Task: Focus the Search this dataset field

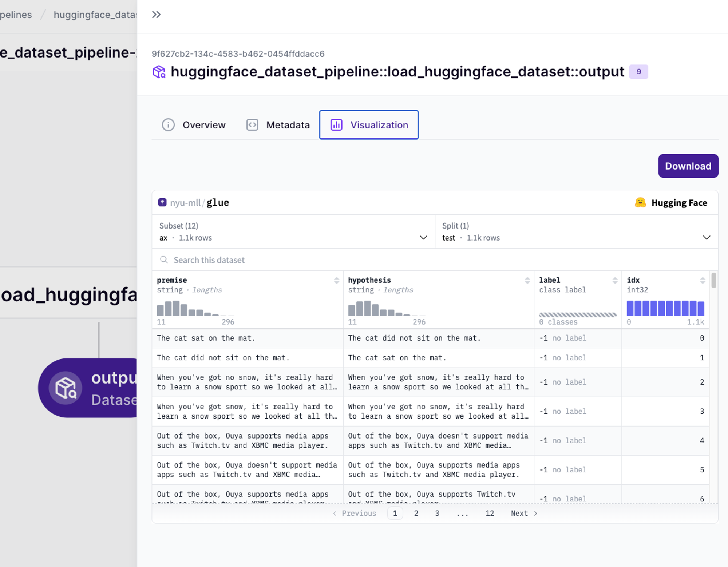Action: [435, 260]
